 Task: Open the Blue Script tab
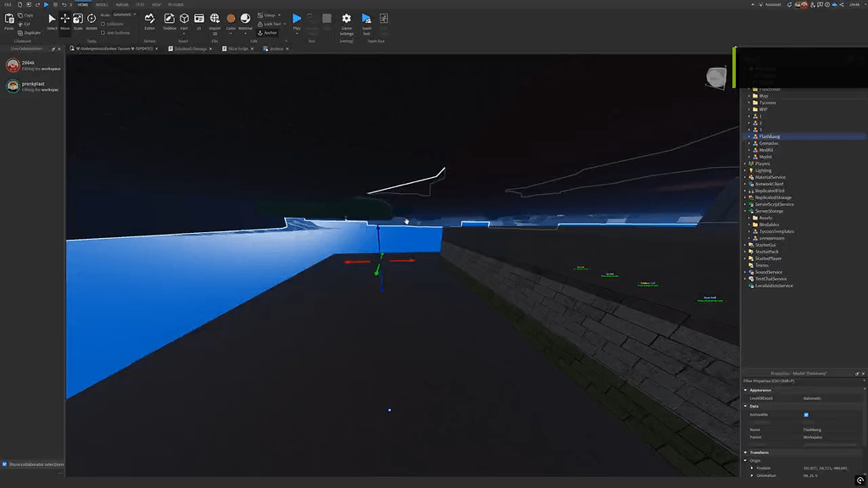coord(237,48)
